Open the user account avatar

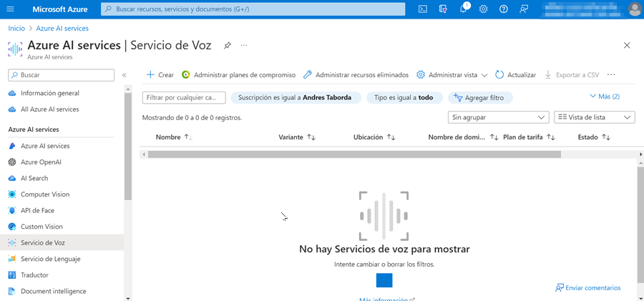click(635, 9)
